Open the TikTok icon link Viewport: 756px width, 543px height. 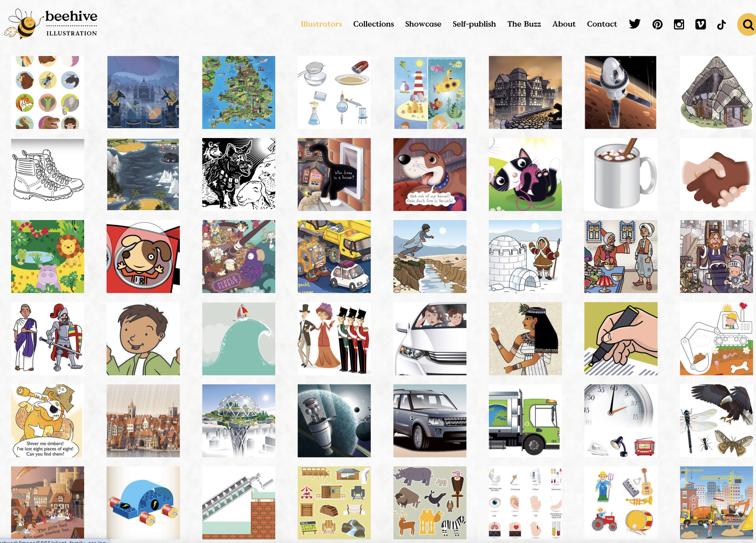pyautogui.click(x=721, y=24)
